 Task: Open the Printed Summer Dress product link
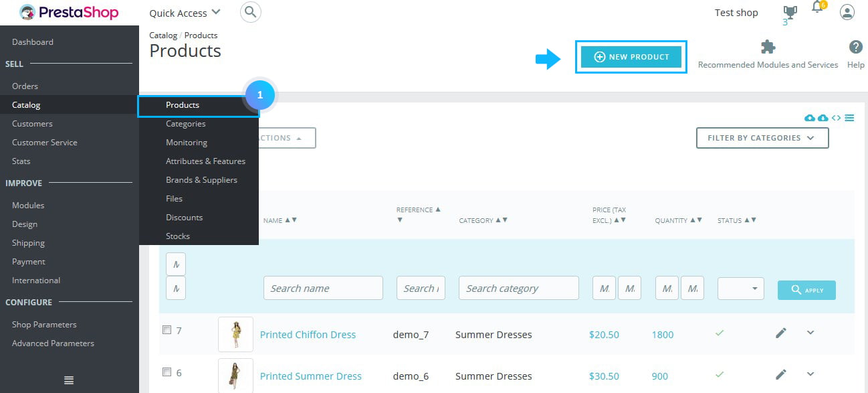[x=310, y=376]
